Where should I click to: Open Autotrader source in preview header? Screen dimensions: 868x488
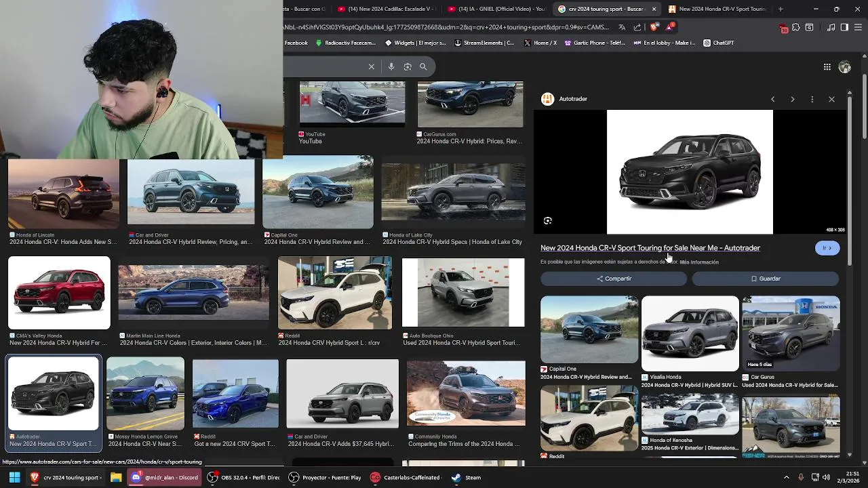[564, 99]
